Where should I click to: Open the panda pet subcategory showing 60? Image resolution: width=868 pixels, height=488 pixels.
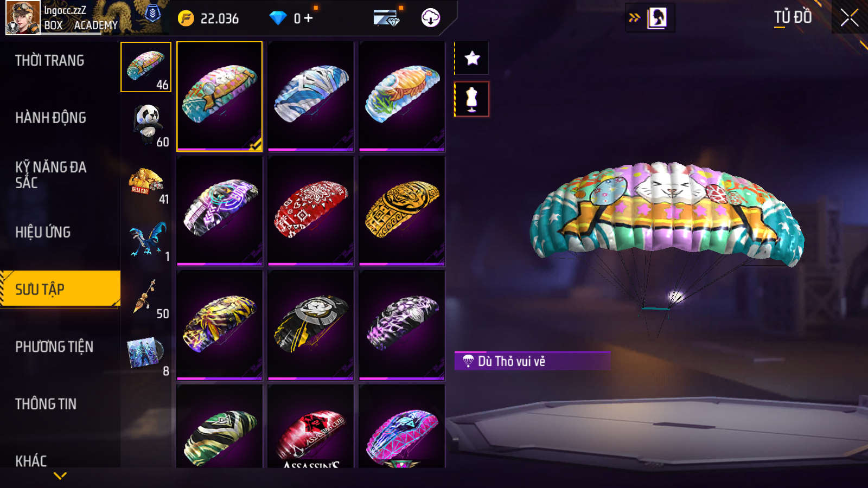[148, 125]
